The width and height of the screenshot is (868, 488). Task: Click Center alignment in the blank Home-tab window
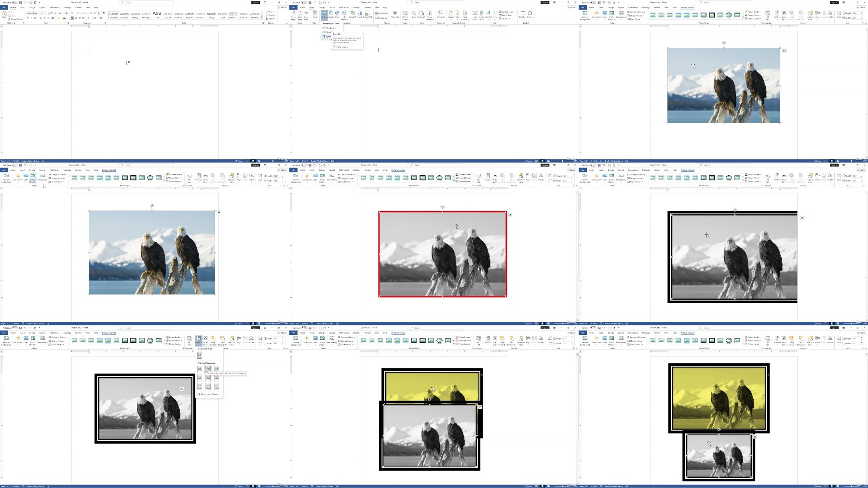click(x=76, y=18)
